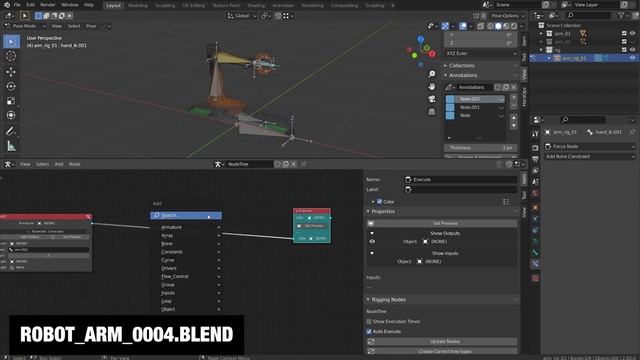Switch perspective/orthographic grid icon in viewport
This screenshot has width=640, height=360.
point(431,111)
